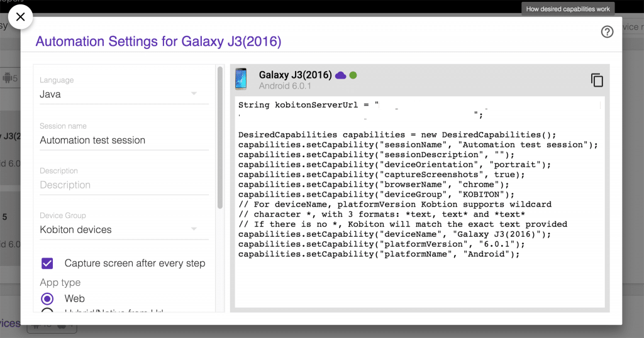
Task: Click the Android 6.0.1 subtitle
Action: point(285,86)
